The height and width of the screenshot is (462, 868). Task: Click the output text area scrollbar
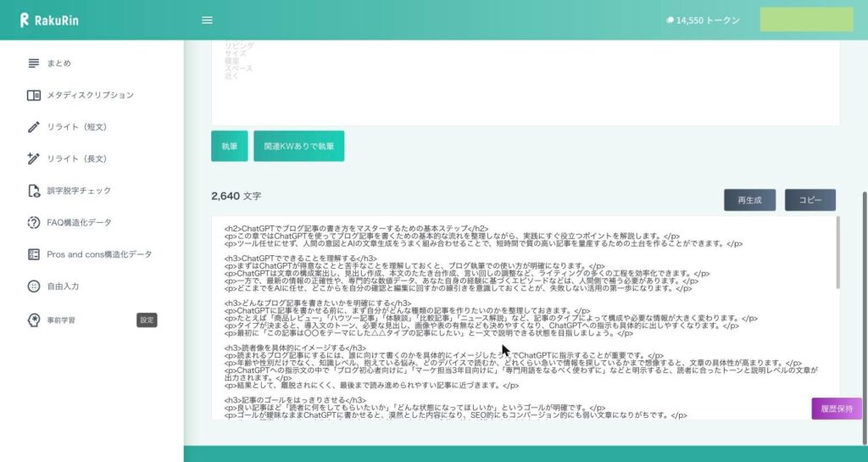[x=837, y=253]
